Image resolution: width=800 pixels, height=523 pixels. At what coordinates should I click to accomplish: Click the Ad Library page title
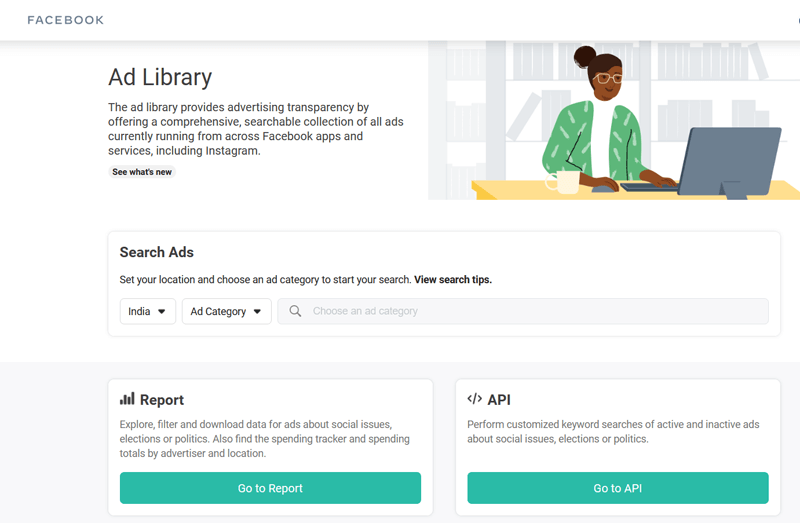pyautogui.click(x=160, y=77)
